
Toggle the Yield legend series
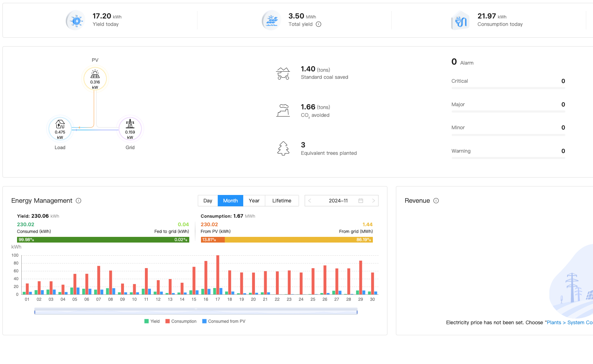point(152,321)
